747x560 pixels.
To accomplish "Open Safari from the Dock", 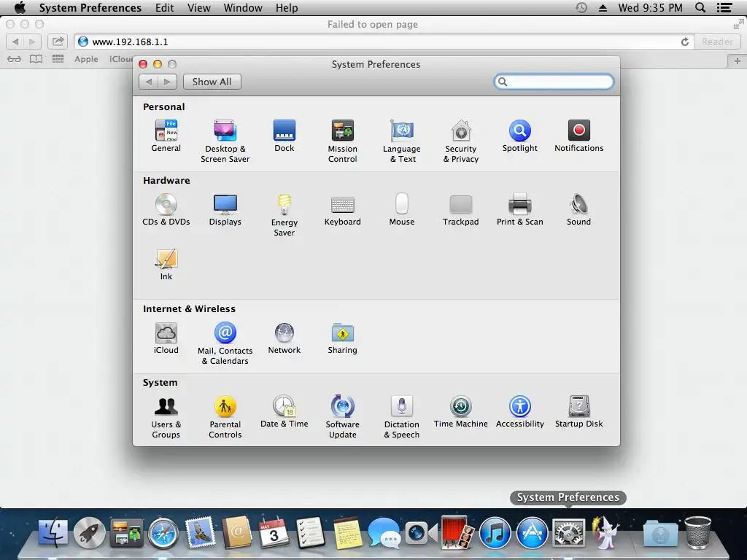I will pos(163,532).
